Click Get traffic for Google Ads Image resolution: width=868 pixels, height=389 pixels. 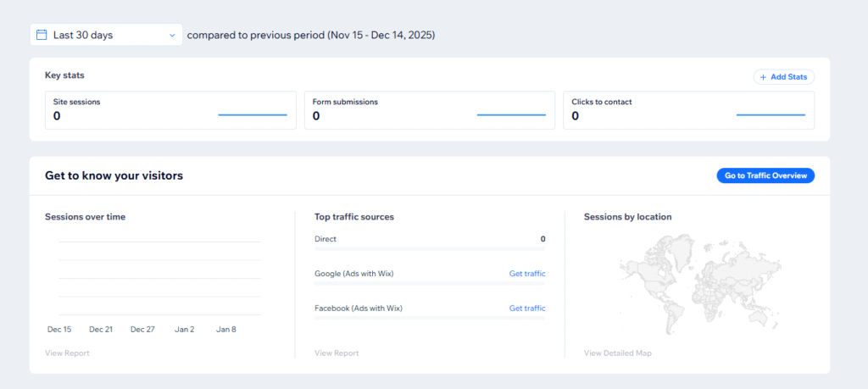pos(526,274)
